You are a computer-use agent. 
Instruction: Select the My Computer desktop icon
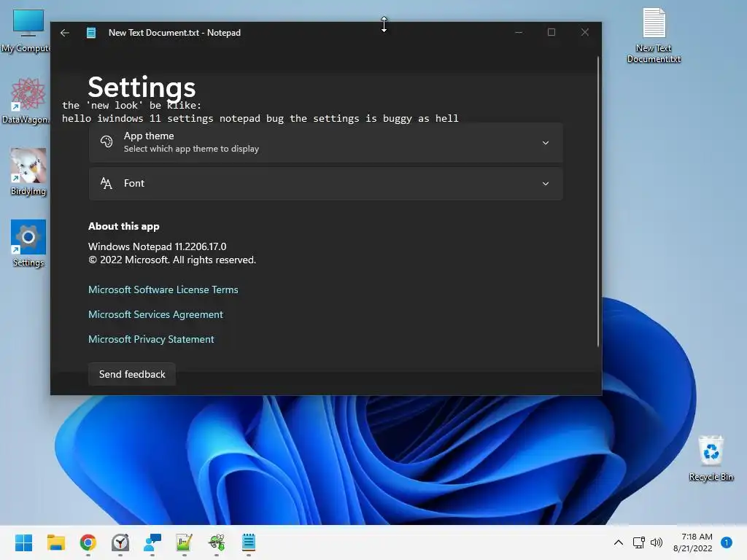[26, 31]
